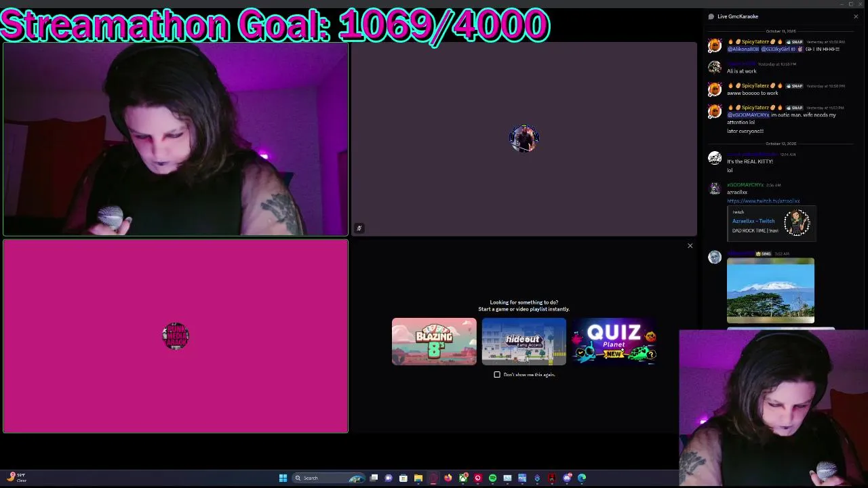Select the webcam video tile with green border
The width and height of the screenshot is (868, 488).
[176, 139]
